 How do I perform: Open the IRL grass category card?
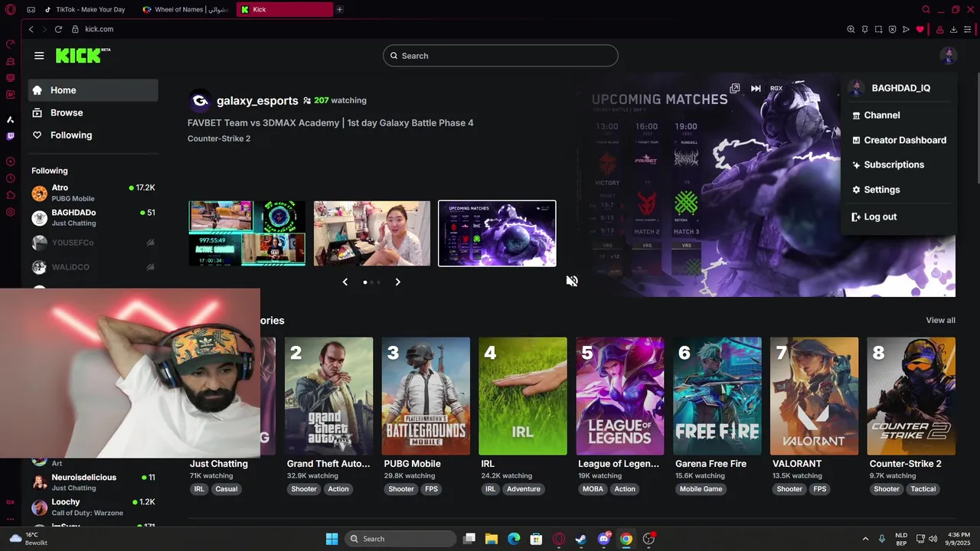point(523,396)
